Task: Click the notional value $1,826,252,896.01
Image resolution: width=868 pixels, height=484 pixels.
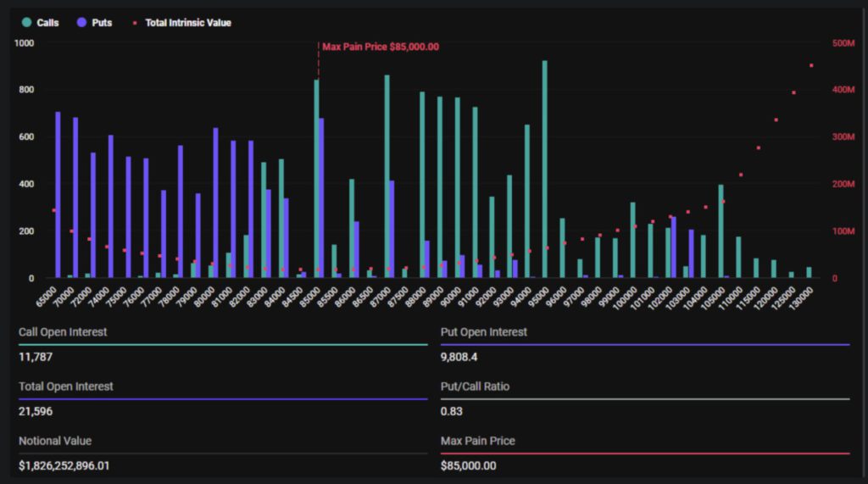Action: click(x=64, y=465)
